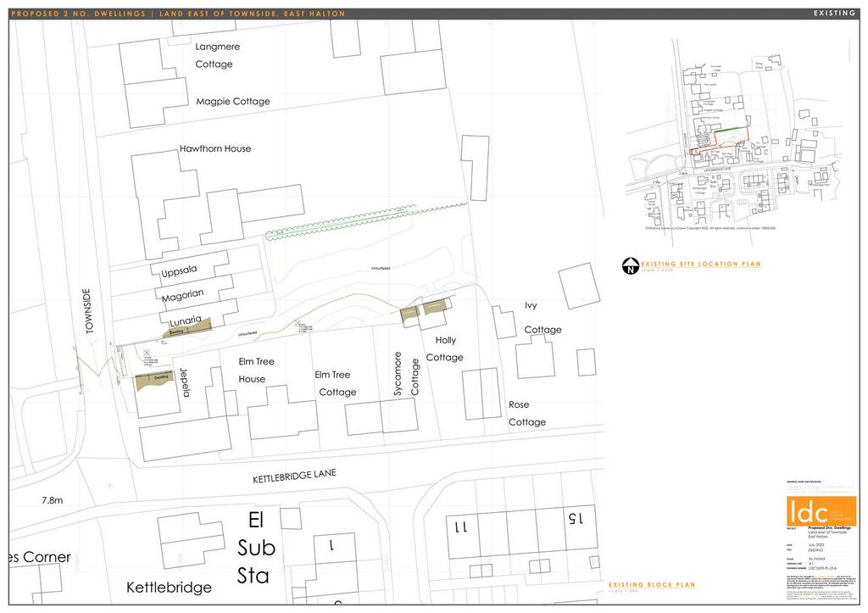The width and height of the screenshot is (868, 613).
Task: Select the Magpie Cottage label text
Action: coord(232,101)
